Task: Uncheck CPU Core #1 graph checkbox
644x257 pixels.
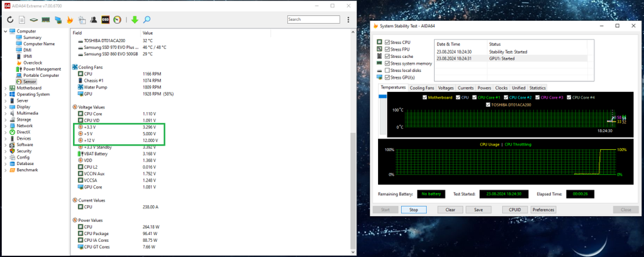Action: point(474,98)
